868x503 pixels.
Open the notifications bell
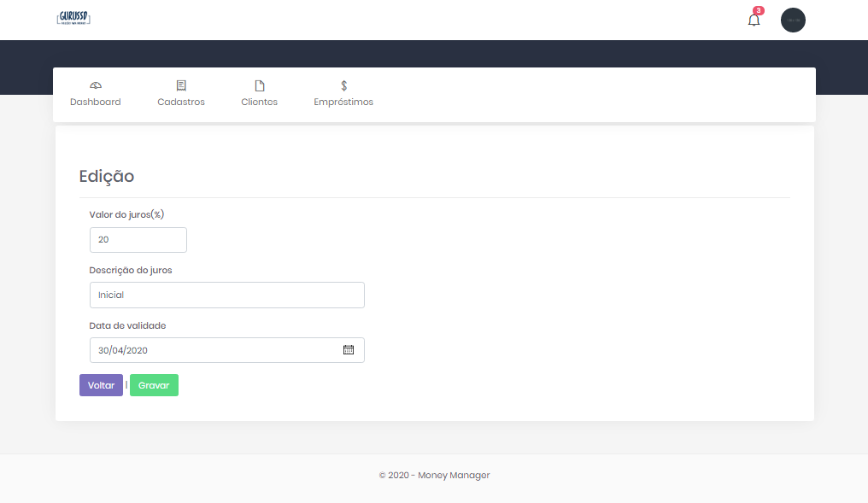(x=754, y=20)
